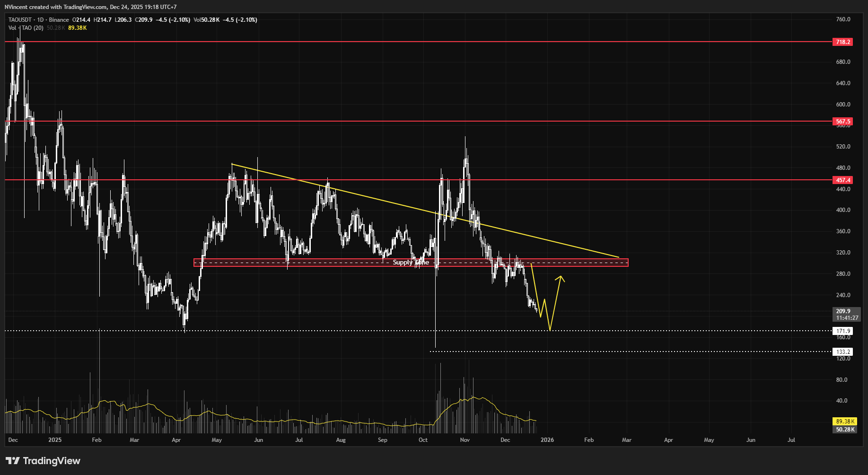Click the 718.2 red price label
Viewport: 868px width, 475px height.
[x=843, y=42]
